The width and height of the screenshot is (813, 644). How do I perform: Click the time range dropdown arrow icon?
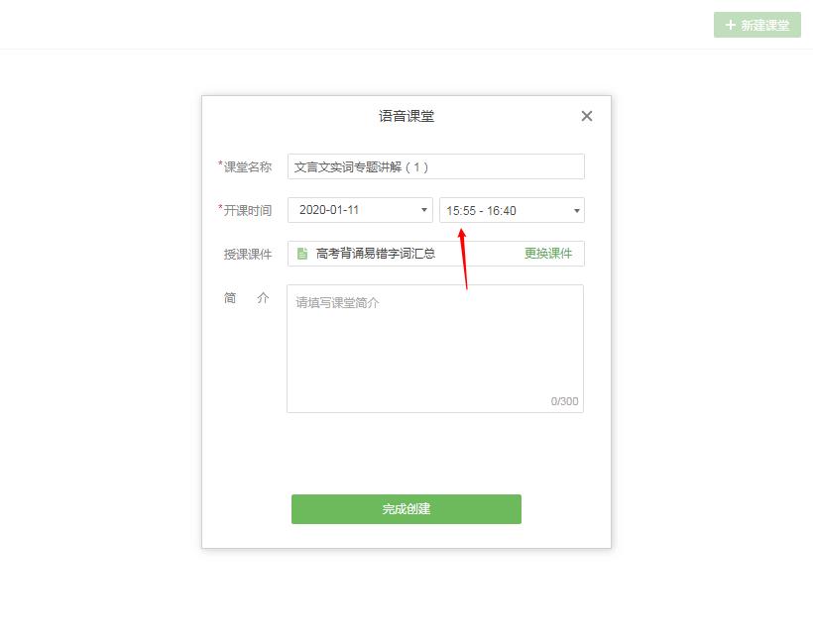[576, 210]
